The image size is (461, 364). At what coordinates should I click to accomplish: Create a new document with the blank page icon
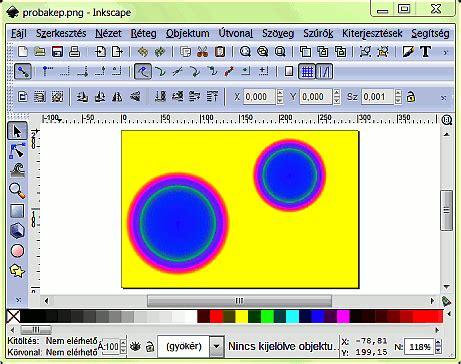pos(22,52)
